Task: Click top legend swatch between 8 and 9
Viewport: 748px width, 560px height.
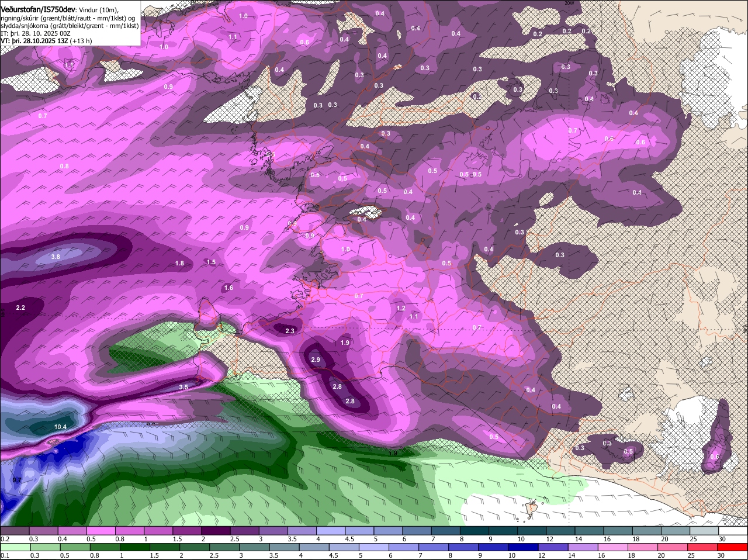Action: [x=475, y=530]
